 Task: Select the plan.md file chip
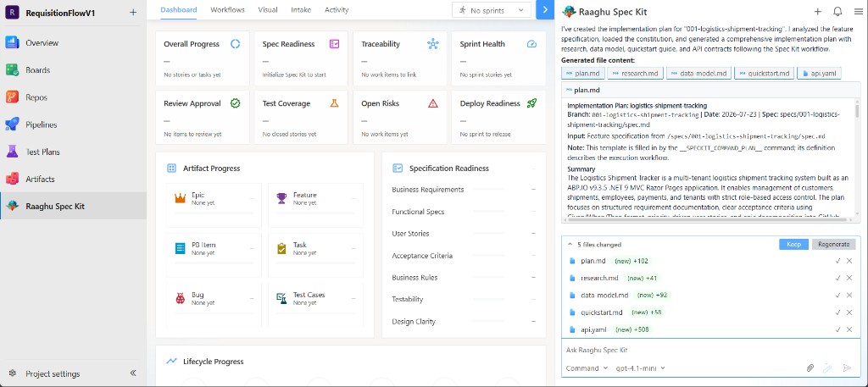tap(582, 73)
